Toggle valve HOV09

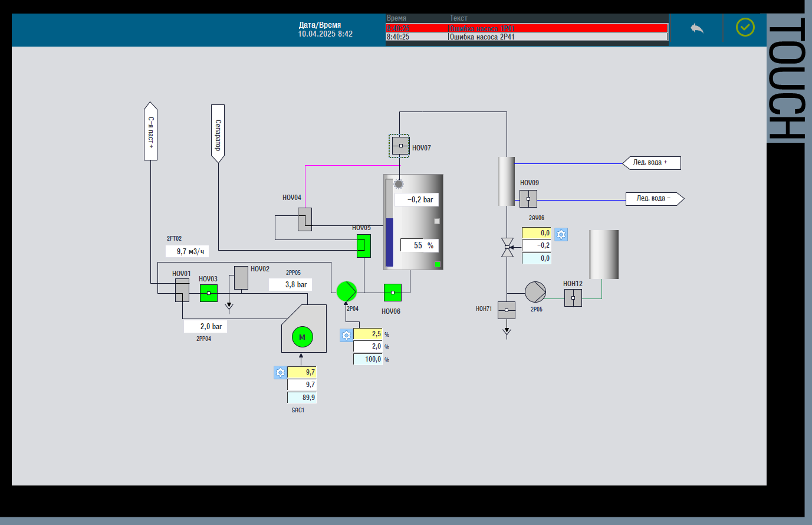pyautogui.click(x=528, y=199)
